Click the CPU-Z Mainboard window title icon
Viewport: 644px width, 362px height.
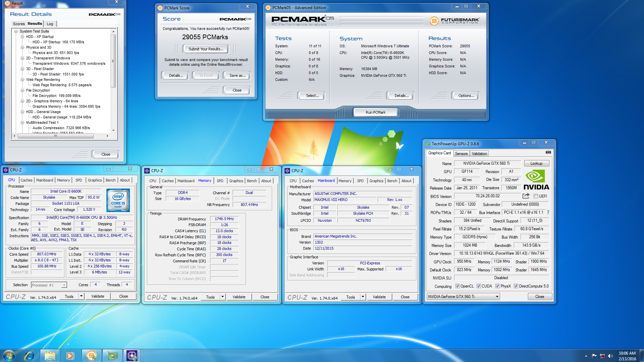pyautogui.click(x=287, y=171)
